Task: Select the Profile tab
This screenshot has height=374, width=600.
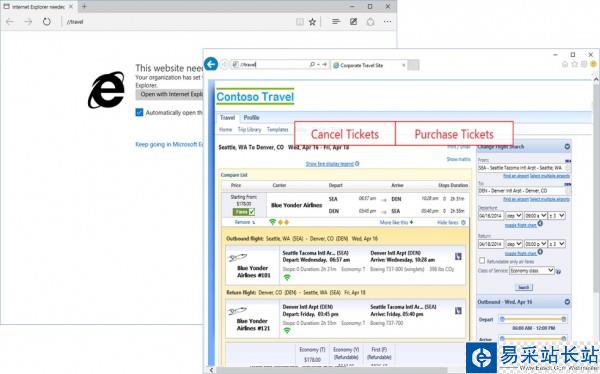Action: 251,118
